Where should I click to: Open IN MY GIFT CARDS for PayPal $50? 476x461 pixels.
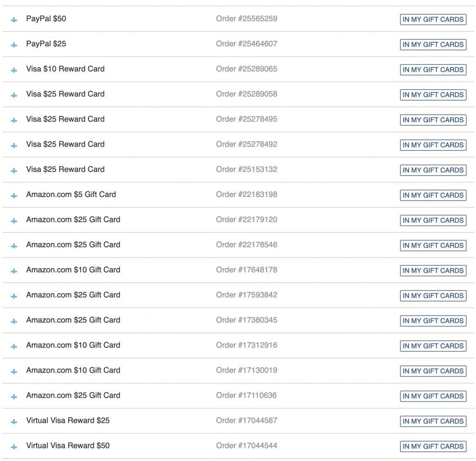click(433, 20)
